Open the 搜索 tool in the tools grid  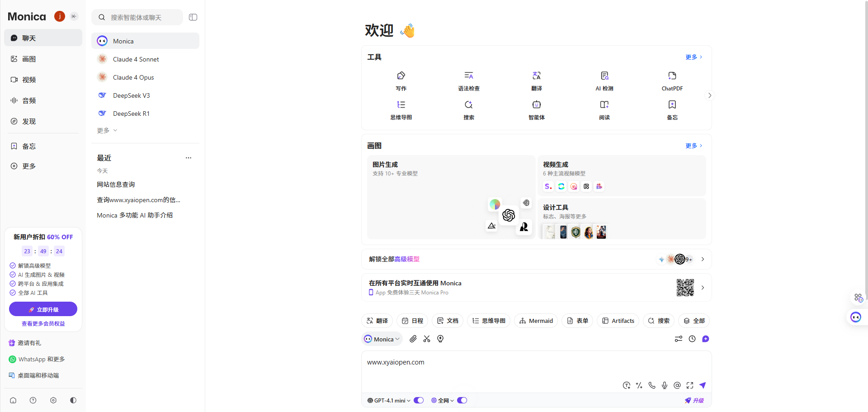(x=469, y=110)
